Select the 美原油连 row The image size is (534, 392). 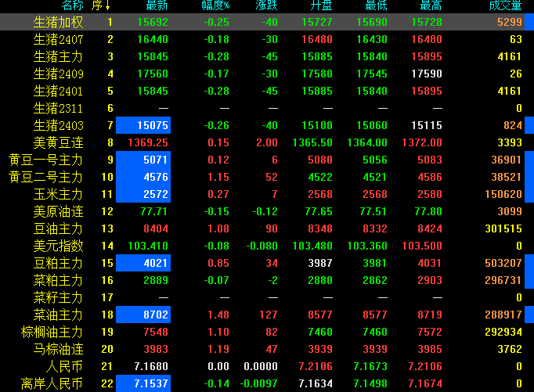tap(267, 211)
